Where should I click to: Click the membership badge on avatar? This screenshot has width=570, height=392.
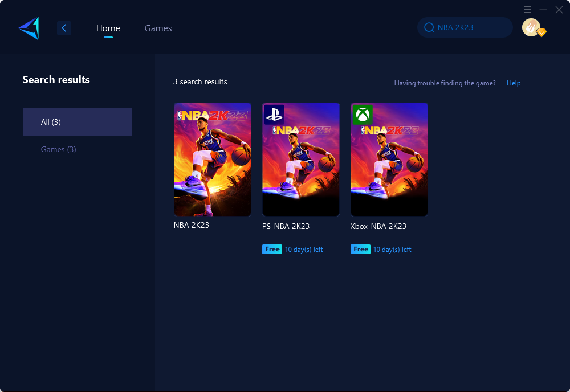point(541,32)
